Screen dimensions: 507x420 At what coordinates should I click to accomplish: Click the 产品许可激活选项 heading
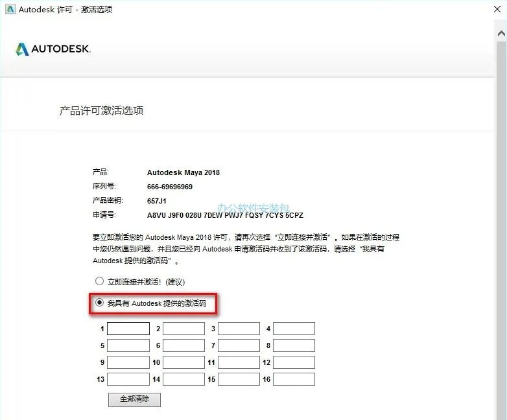click(101, 111)
